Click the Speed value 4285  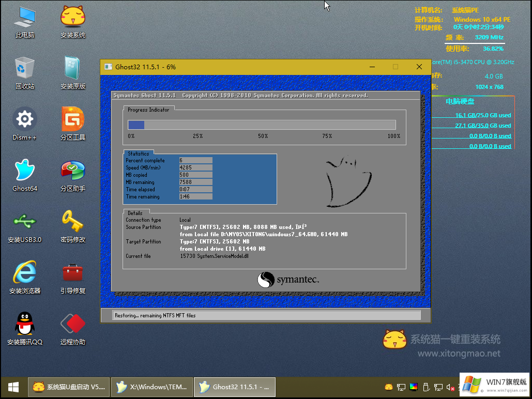pos(196,167)
